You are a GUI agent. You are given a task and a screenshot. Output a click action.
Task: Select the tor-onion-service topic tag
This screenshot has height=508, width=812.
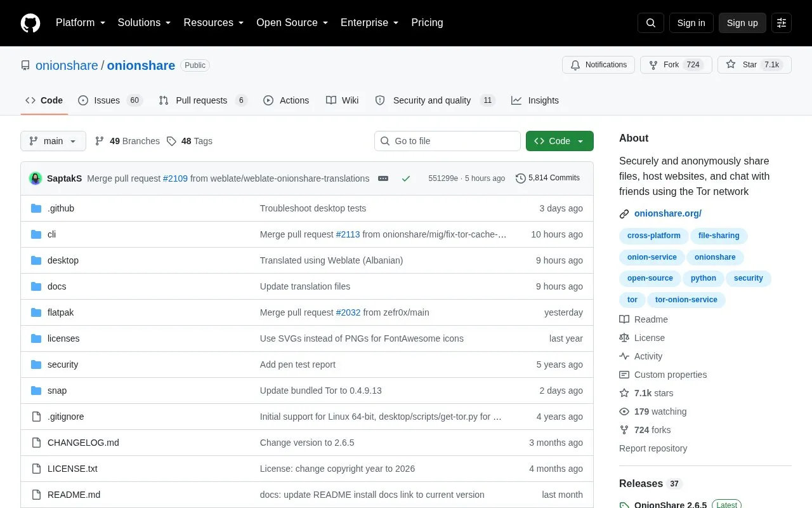[686, 300]
